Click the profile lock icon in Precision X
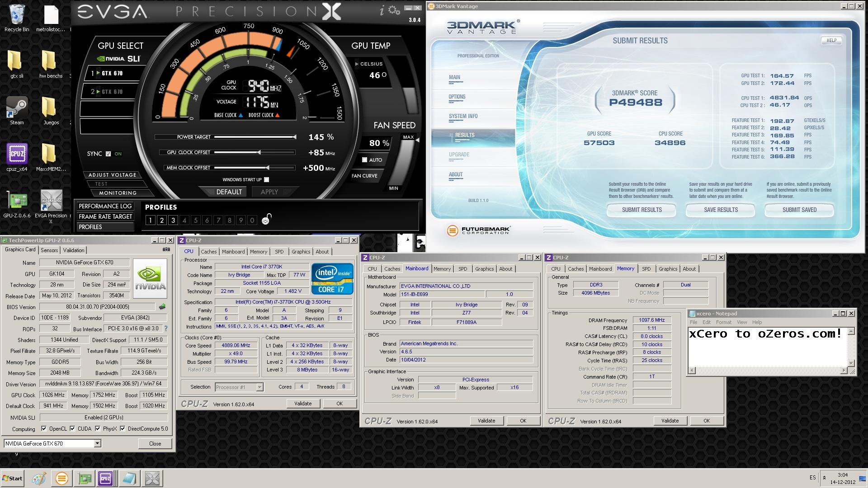Image resolution: width=868 pixels, height=488 pixels. [x=266, y=219]
